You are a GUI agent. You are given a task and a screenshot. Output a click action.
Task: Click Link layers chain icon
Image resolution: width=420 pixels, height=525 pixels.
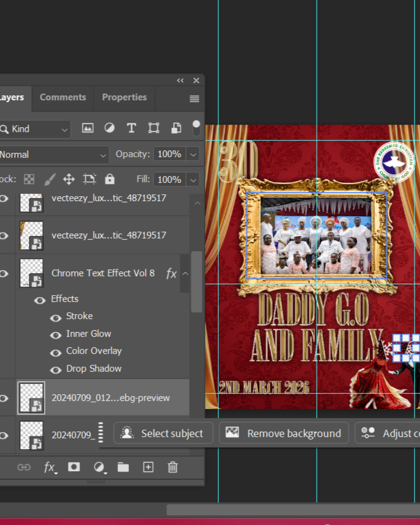24,468
